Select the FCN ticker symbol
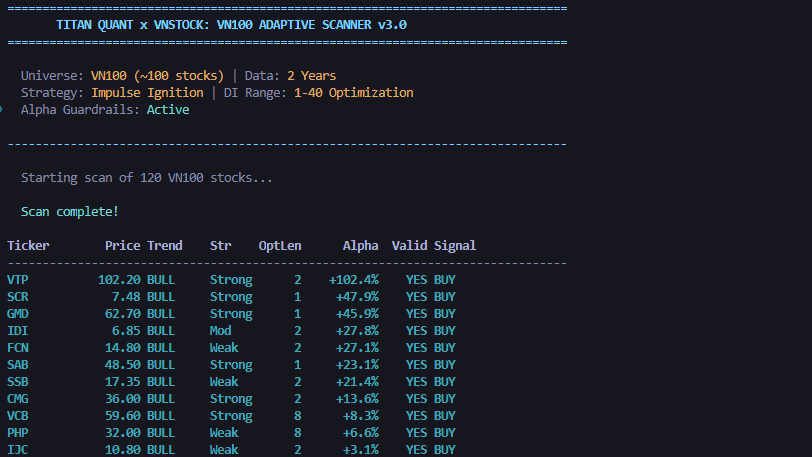The width and height of the screenshot is (812, 457). [x=18, y=348]
